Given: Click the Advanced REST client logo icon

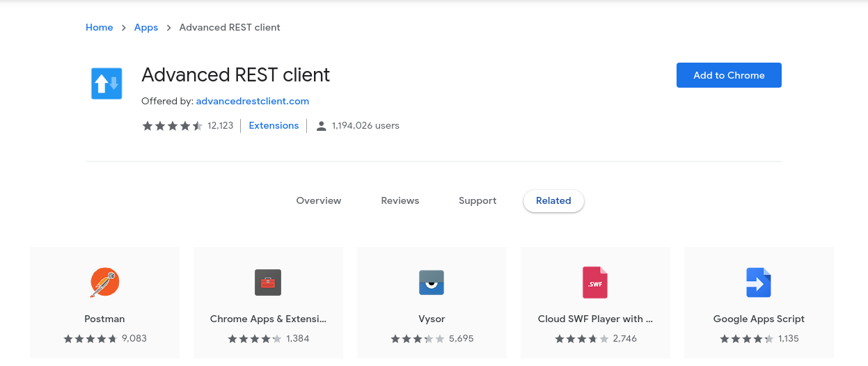Looking at the screenshot, I should [106, 83].
